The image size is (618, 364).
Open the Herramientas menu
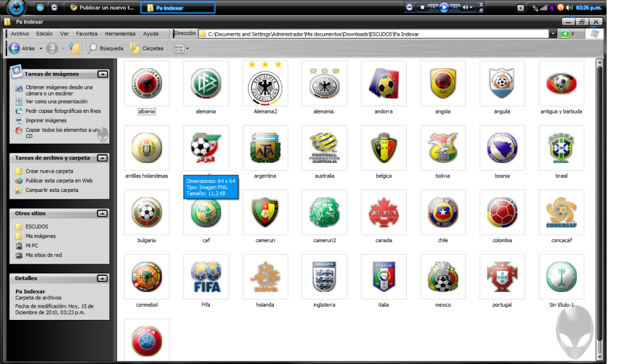point(120,34)
